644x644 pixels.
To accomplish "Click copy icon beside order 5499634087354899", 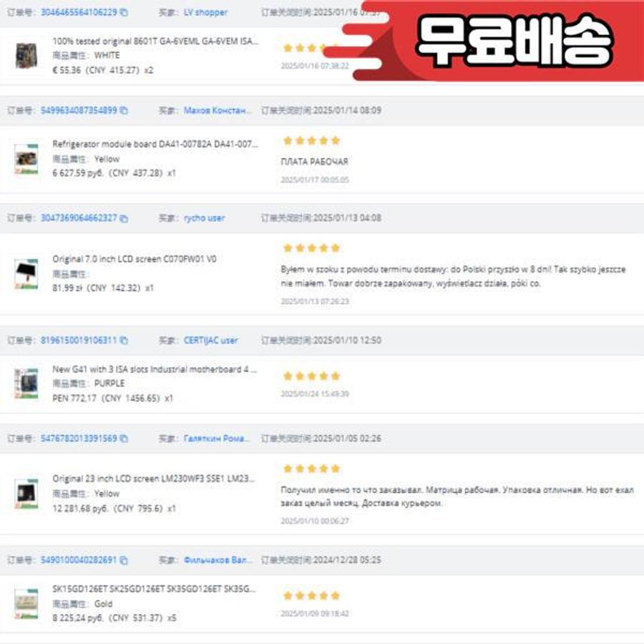I will tap(124, 110).
